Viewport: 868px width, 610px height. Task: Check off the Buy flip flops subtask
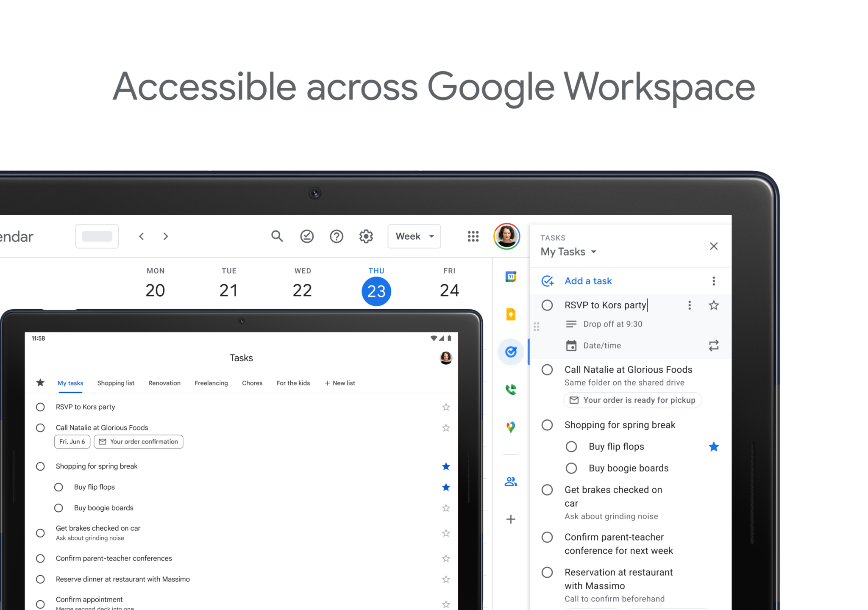571,446
